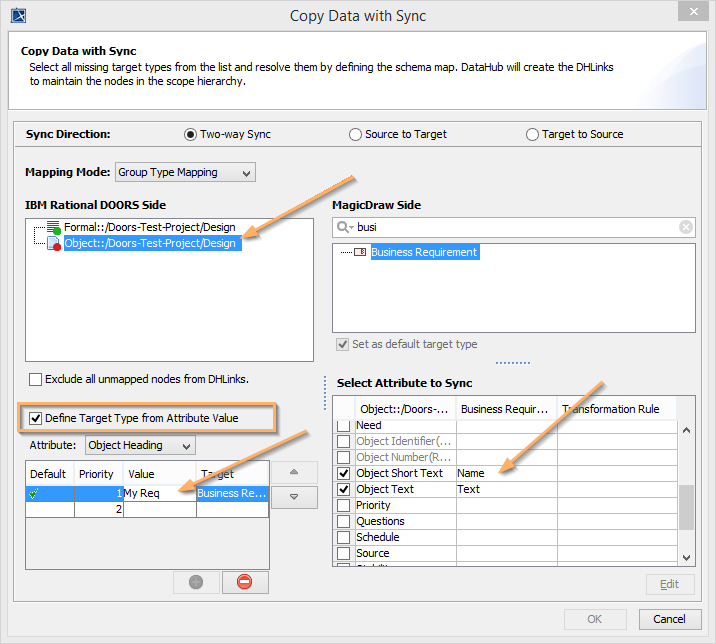Check the Priority attribute checkbox

click(343, 505)
